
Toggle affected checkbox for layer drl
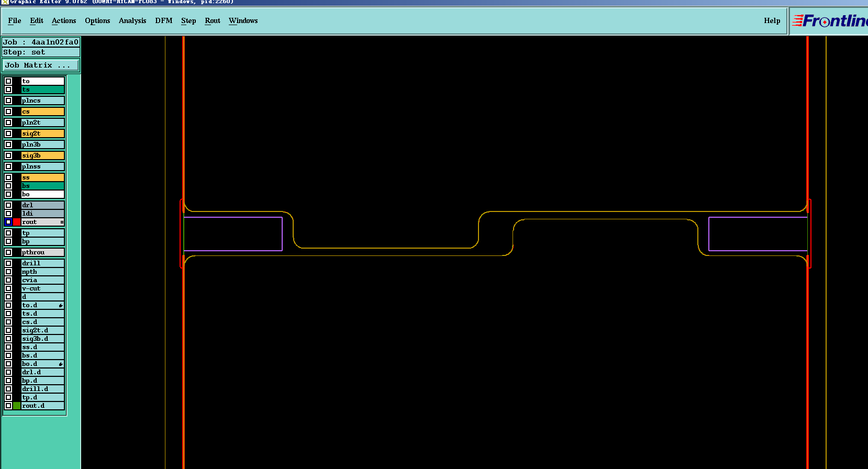tap(8, 205)
